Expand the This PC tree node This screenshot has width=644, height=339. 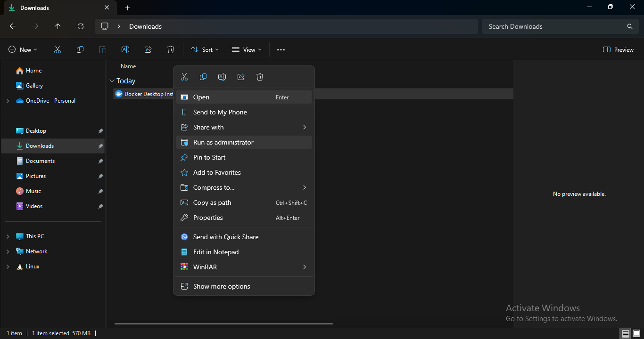(8, 236)
